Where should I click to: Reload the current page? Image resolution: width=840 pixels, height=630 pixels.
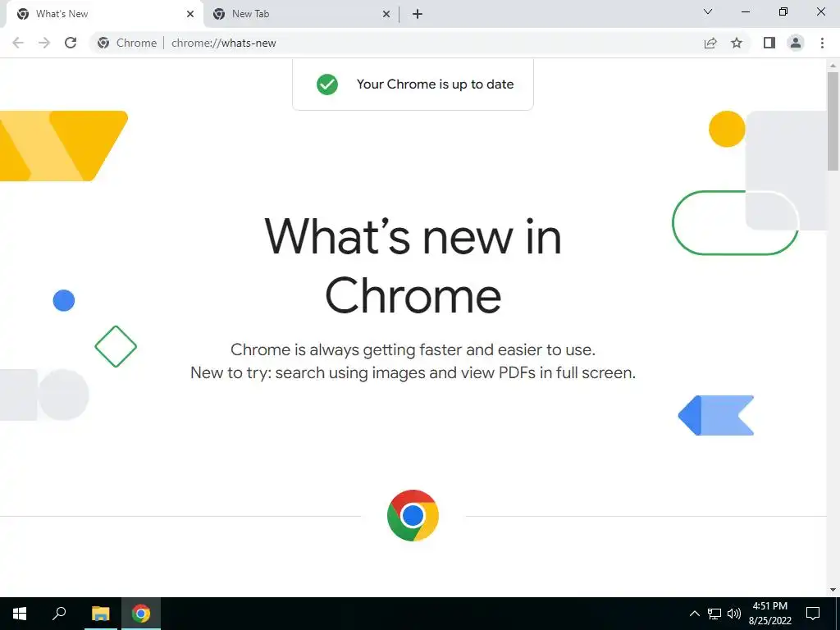point(71,43)
